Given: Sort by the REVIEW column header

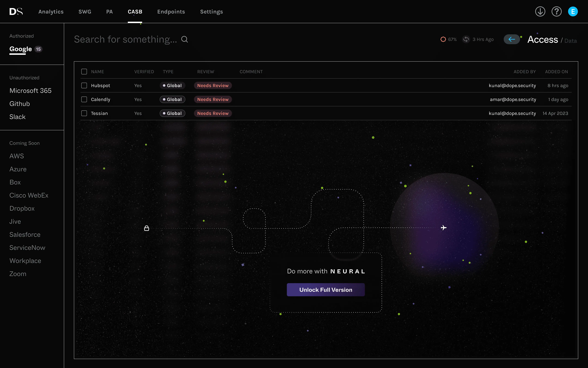Looking at the screenshot, I should (x=206, y=72).
